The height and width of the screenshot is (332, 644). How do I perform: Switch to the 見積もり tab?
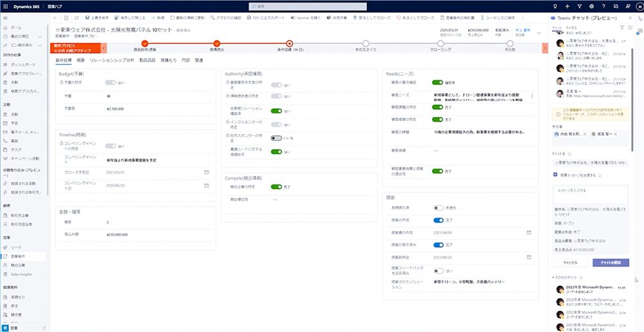coord(168,60)
